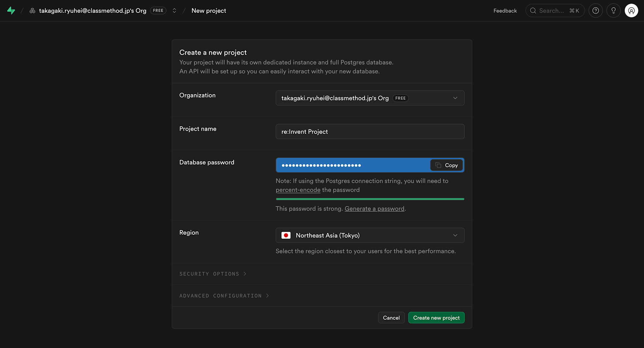Click the Project name input field
This screenshot has width=644, height=348.
pos(370,132)
